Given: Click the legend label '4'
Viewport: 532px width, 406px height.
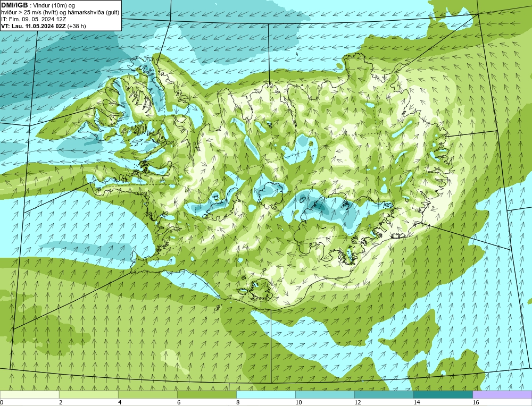Looking at the screenshot, I should point(120,402).
